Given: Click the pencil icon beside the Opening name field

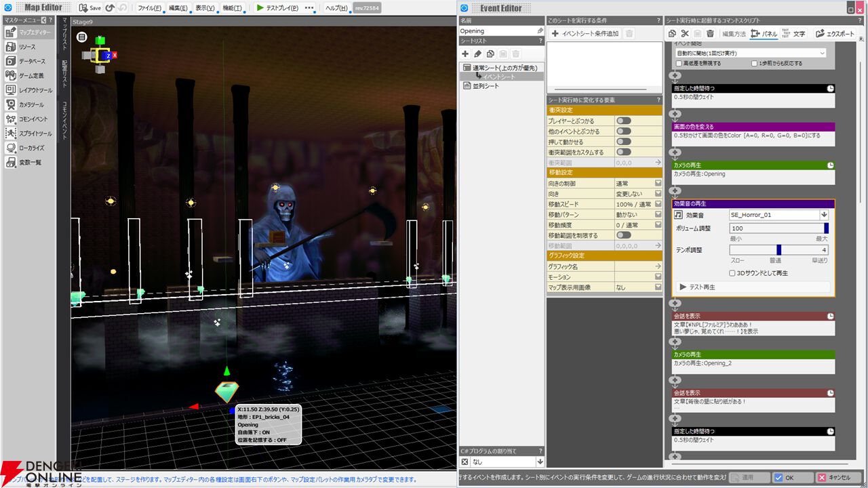Looking at the screenshot, I should [540, 31].
